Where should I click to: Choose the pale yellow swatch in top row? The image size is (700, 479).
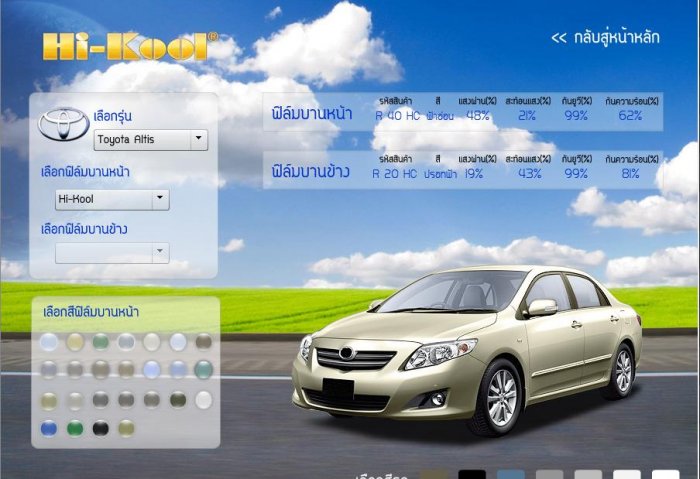[75, 342]
